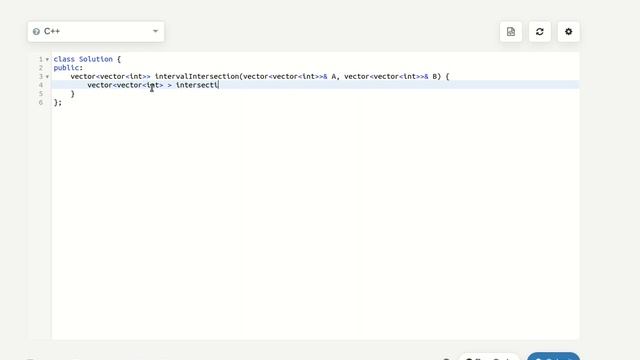Collapse the fold arrow on line 1
640x360 pixels.
(47, 60)
